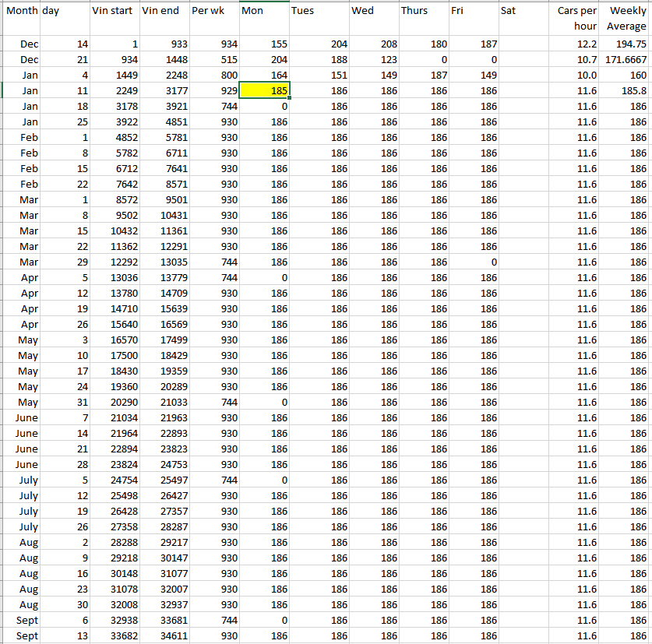The height and width of the screenshot is (644, 652).
Task: Click the Wed cell showing 208
Action: [374, 44]
